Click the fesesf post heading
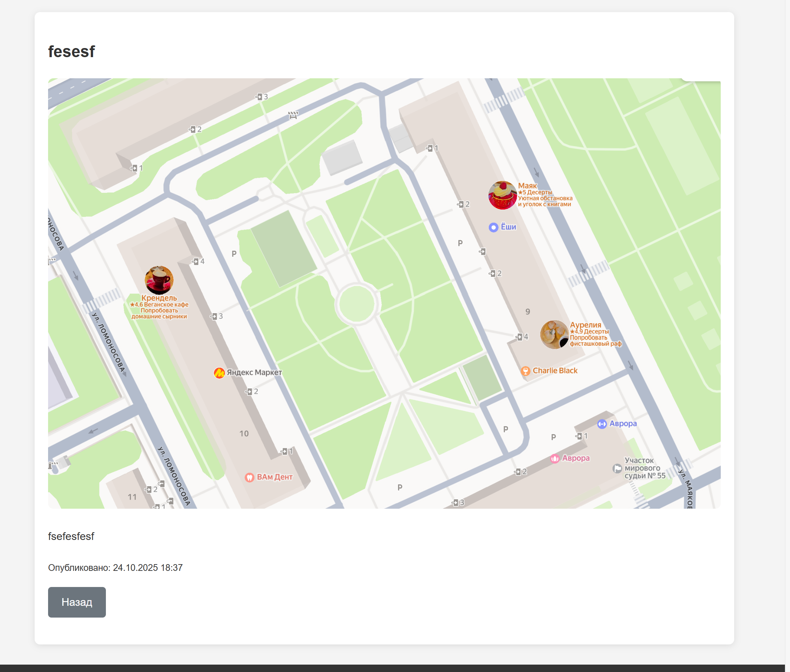The width and height of the screenshot is (790, 672). tap(71, 51)
